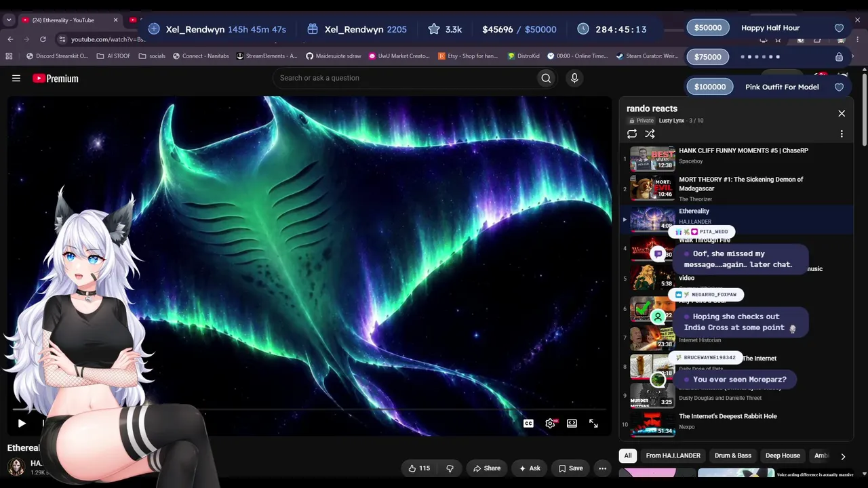Start voice search with the microphone
868x488 pixels.
click(x=574, y=78)
